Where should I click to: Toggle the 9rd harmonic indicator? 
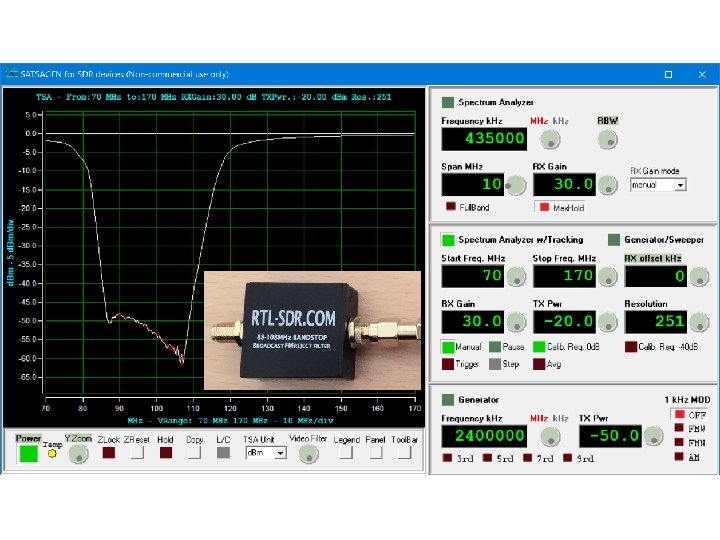pyautogui.click(x=568, y=458)
